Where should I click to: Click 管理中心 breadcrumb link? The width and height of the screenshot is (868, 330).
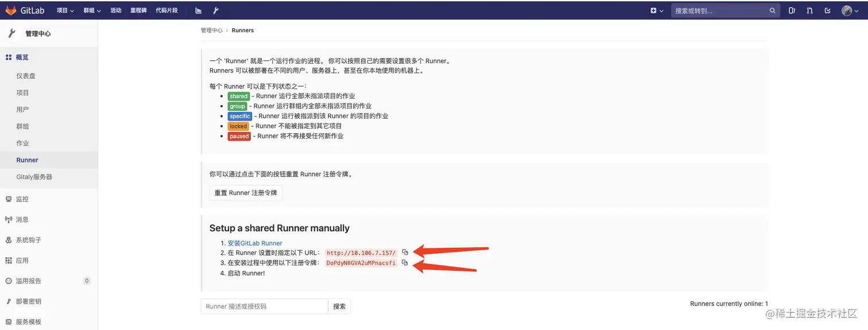point(211,30)
